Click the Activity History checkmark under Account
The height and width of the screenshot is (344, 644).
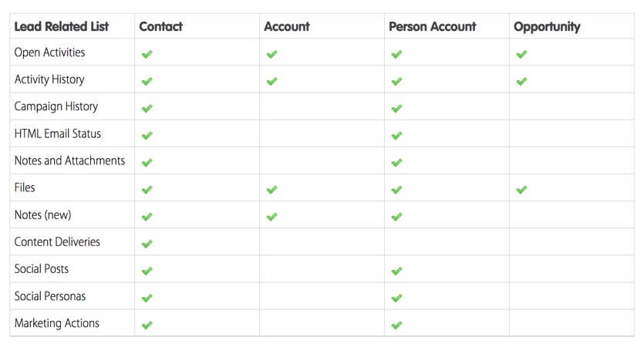271,81
